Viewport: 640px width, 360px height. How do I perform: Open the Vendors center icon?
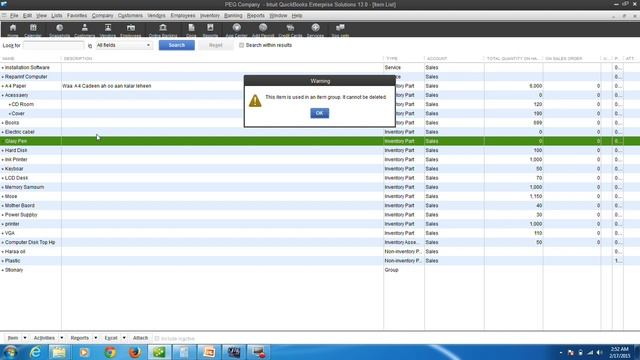(108, 29)
